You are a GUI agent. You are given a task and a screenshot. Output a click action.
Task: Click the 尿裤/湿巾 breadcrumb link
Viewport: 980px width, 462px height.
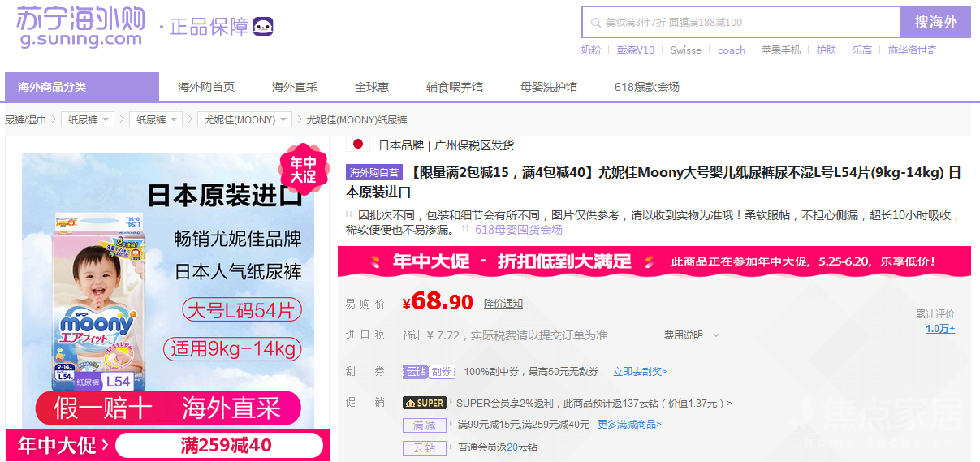(x=26, y=119)
